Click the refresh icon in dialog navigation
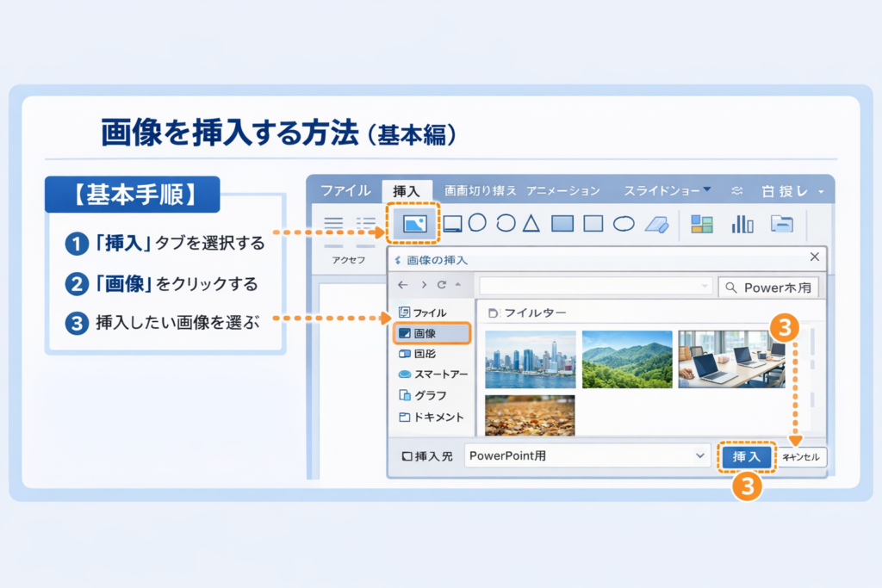 click(442, 285)
